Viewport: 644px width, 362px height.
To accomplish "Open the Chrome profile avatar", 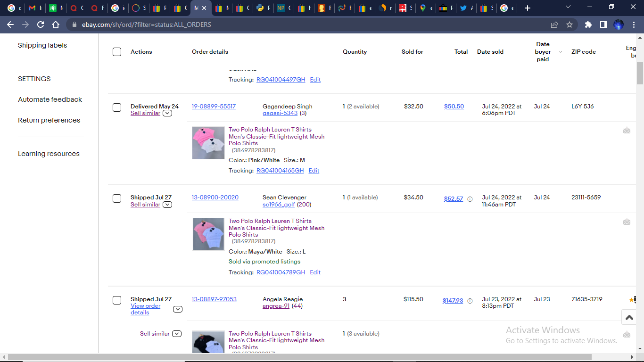I will pos(618,25).
